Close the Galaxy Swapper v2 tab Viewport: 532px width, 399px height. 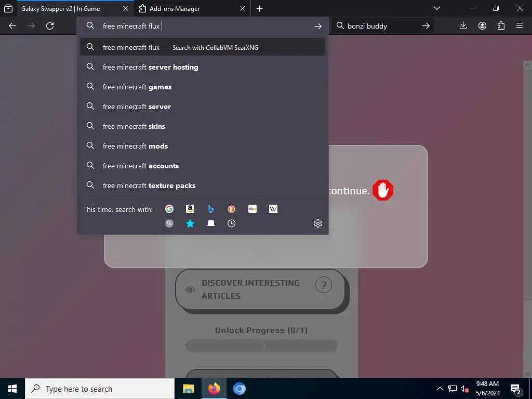[x=126, y=8]
